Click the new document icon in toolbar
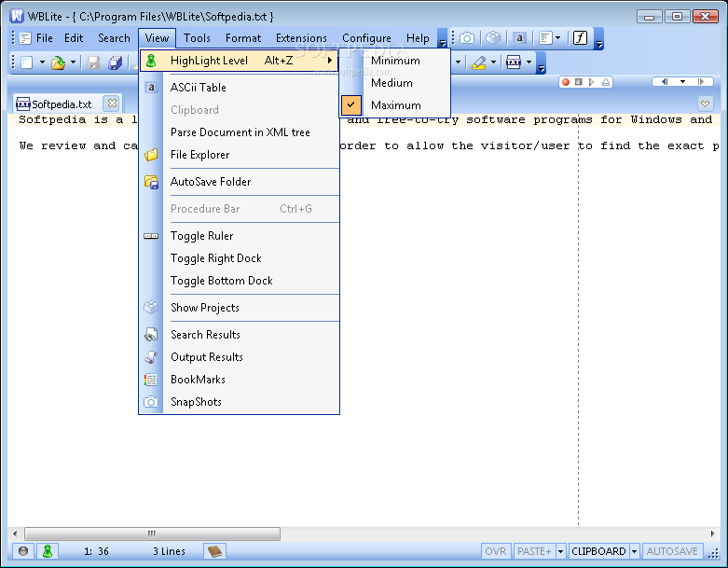This screenshot has width=728, height=568. pyautogui.click(x=27, y=62)
